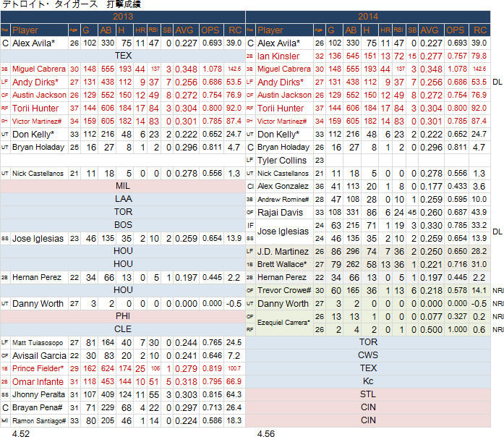The height and width of the screenshot is (437, 504).
Task: Click Omar Infante name cell
Action: pos(39,382)
